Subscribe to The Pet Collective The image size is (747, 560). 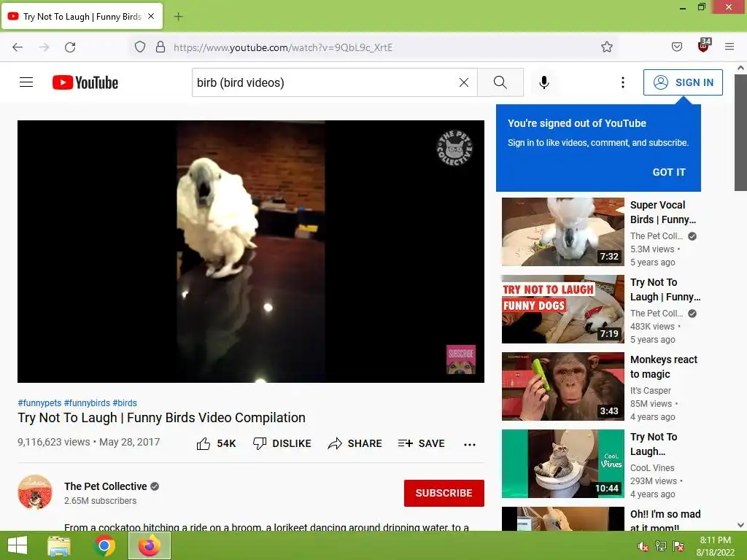click(444, 493)
